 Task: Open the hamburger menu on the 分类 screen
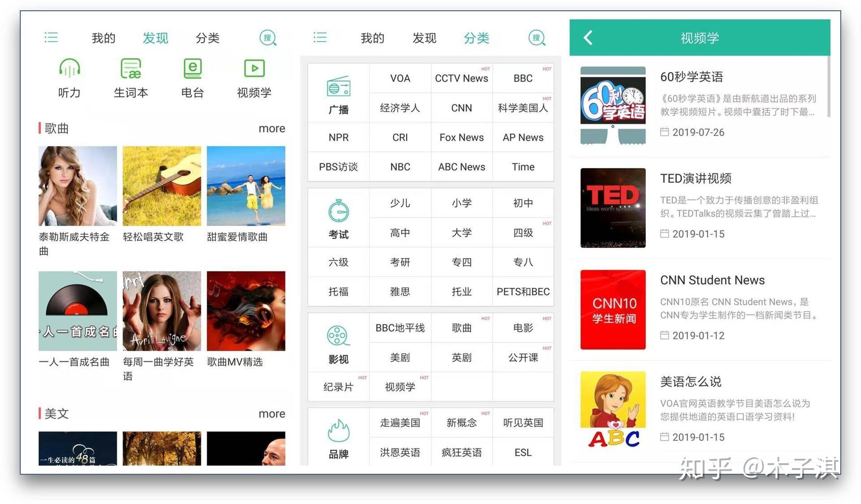pyautogui.click(x=320, y=37)
